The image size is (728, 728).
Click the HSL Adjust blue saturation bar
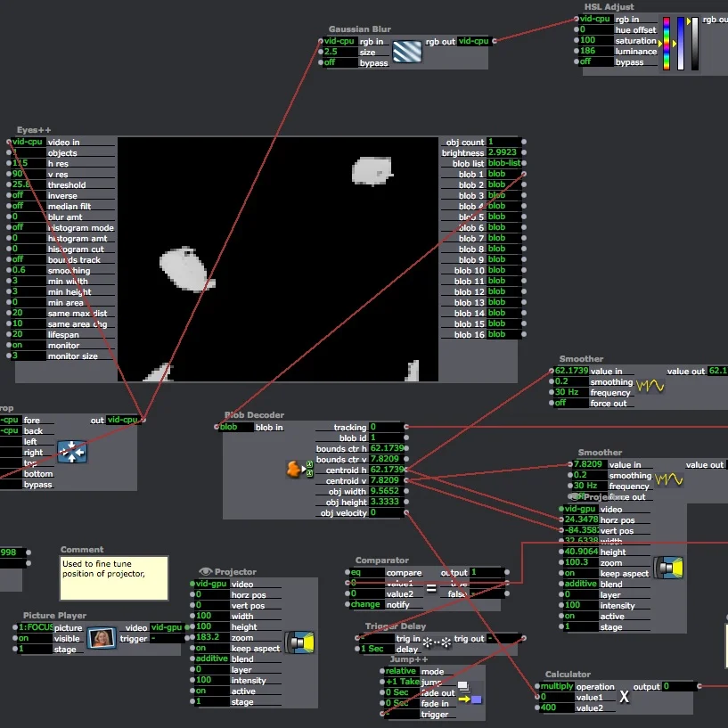(x=681, y=43)
